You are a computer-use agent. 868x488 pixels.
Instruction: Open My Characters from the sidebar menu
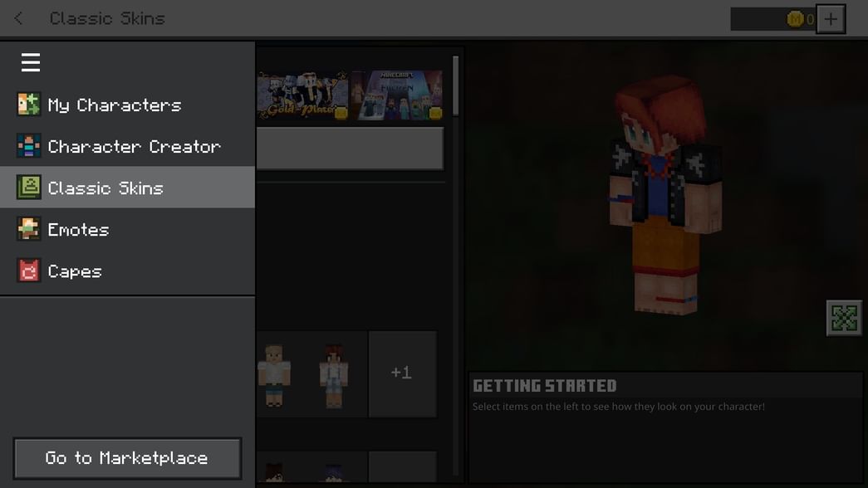(114, 105)
